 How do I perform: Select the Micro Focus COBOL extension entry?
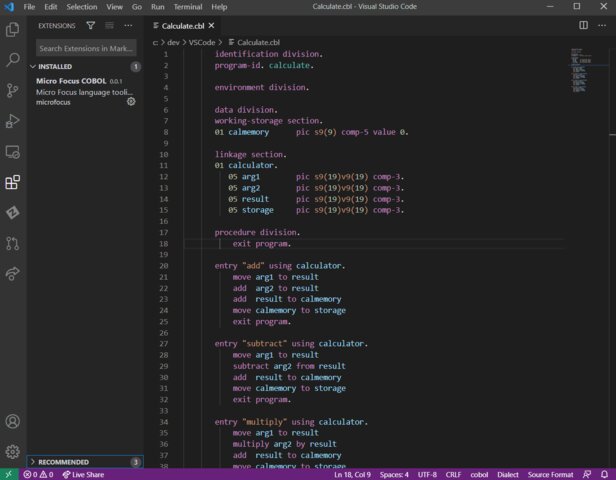pos(86,91)
